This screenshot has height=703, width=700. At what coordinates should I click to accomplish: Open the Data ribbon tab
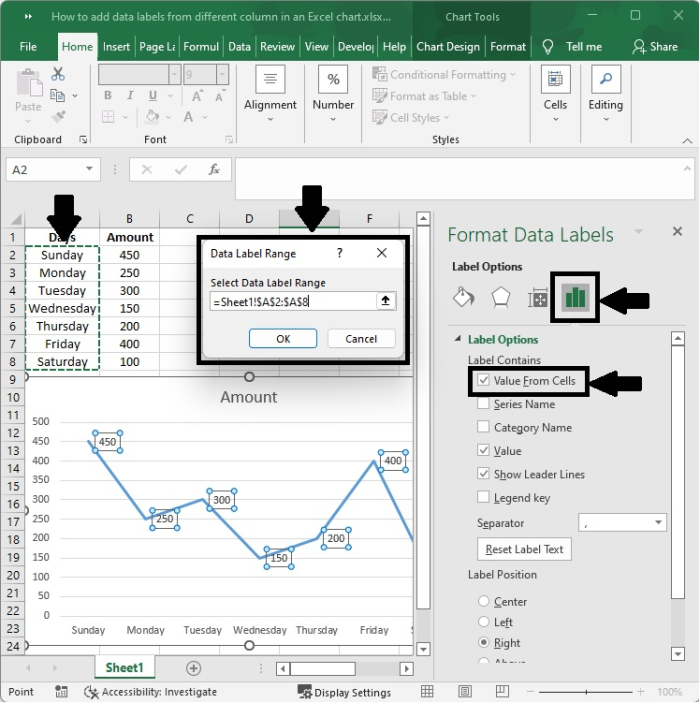(239, 47)
